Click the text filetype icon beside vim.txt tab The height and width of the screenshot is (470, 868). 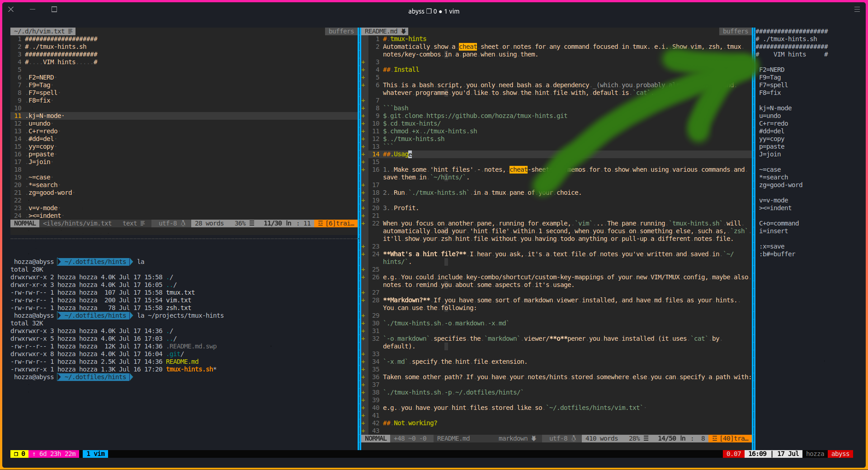(70, 31)
